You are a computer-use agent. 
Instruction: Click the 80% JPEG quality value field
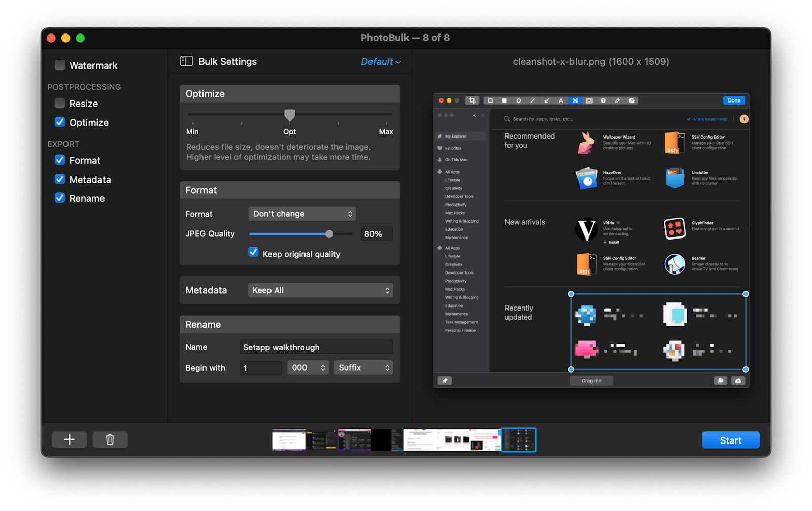coord(377,234)
